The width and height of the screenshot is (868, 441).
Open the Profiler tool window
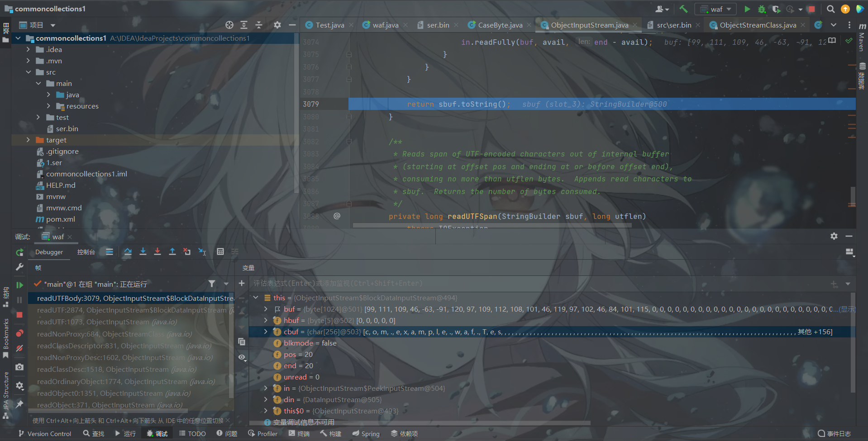263,434
